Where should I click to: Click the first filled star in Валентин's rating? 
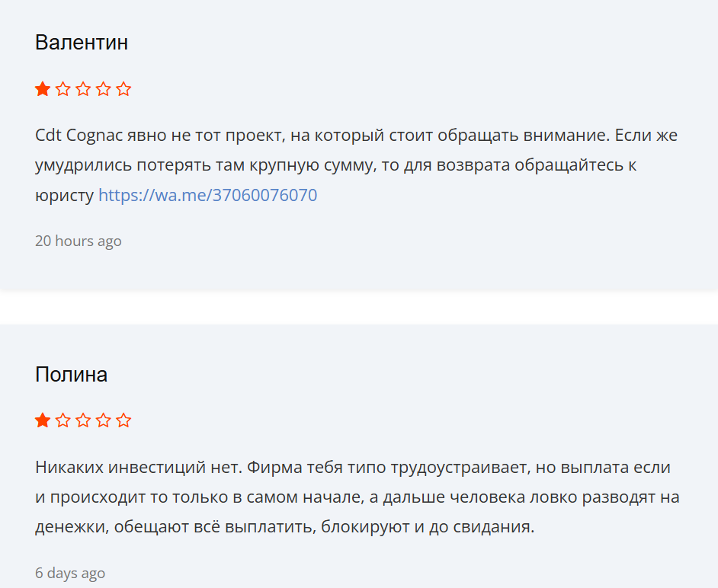(x=42, y=88)
